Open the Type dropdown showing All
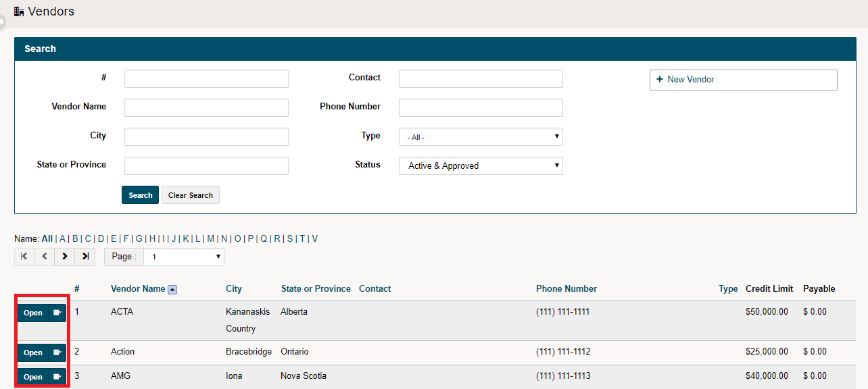868x389 pixels. [x=480, y=136]
